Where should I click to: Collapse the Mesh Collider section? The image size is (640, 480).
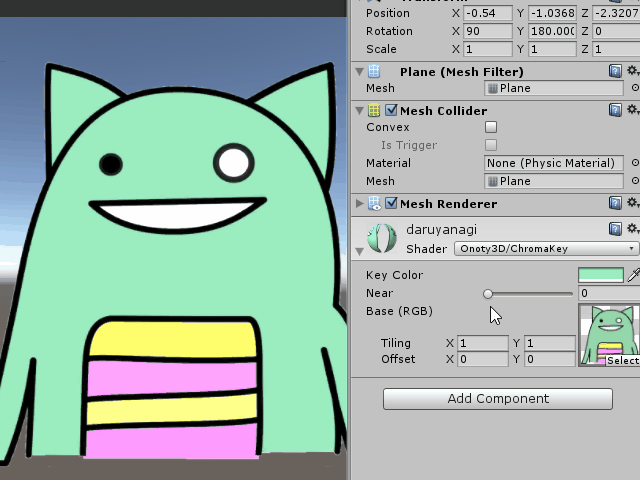[x=360, y=111]
